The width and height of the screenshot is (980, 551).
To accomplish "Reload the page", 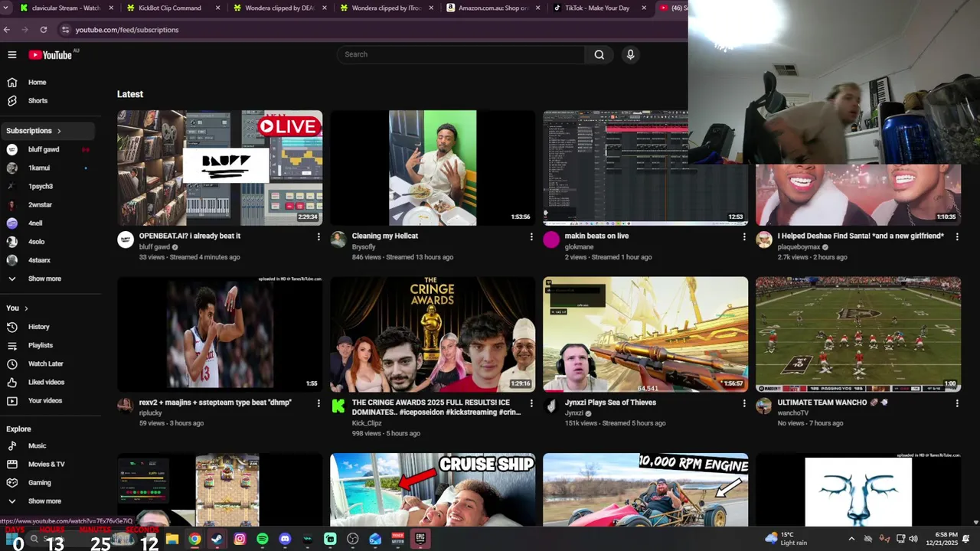I will (44, 30).
